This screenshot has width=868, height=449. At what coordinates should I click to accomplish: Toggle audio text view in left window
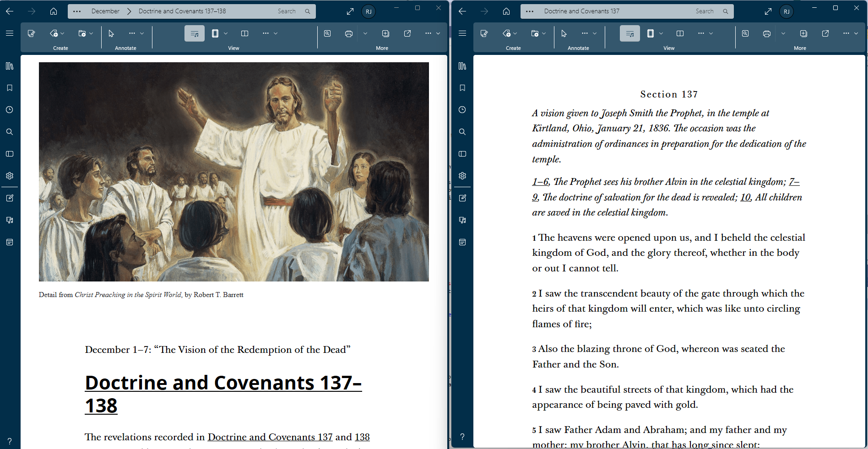click(195, 33)
